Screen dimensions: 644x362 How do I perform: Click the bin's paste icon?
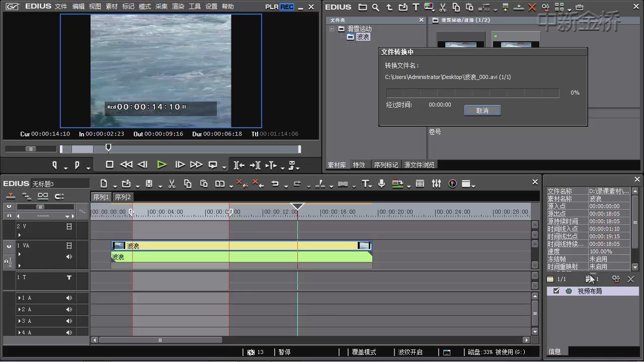(x=469, y=7)
